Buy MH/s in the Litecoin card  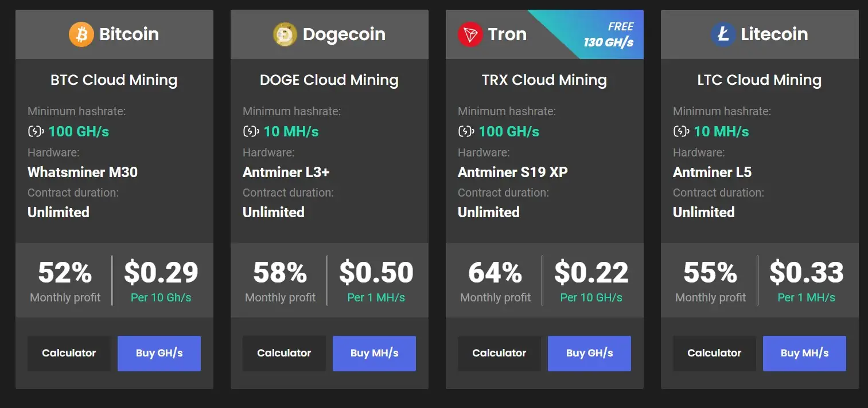(804, 353)
